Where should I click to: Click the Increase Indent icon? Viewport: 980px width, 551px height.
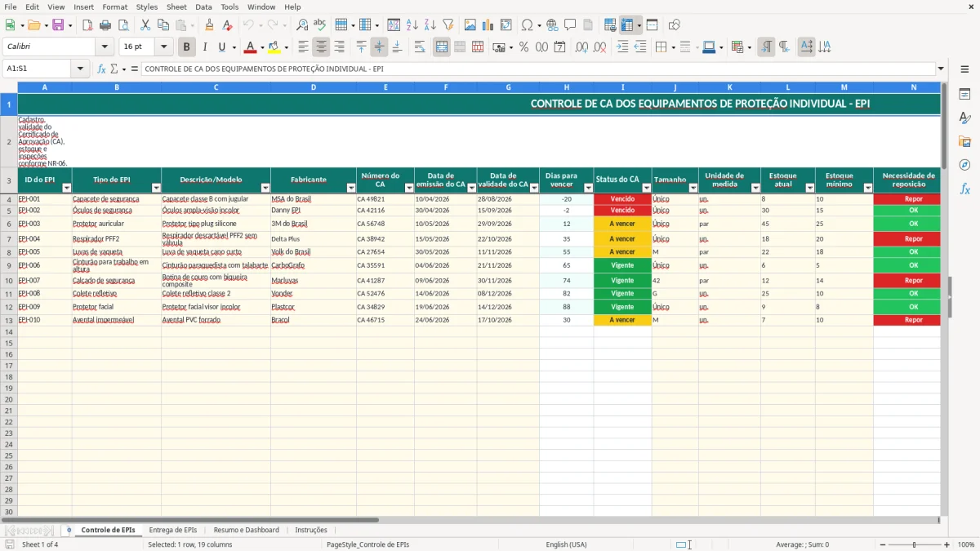point(622,47)
